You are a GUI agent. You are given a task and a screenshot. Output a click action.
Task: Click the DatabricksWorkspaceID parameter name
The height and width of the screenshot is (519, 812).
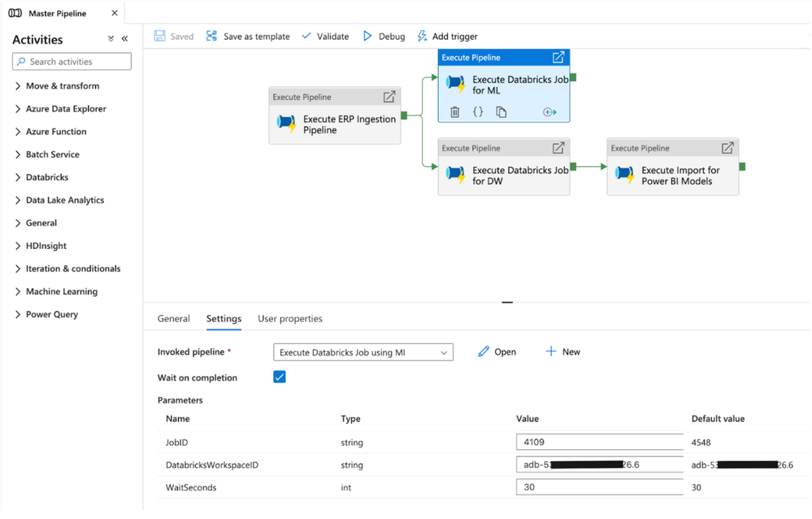212,465
